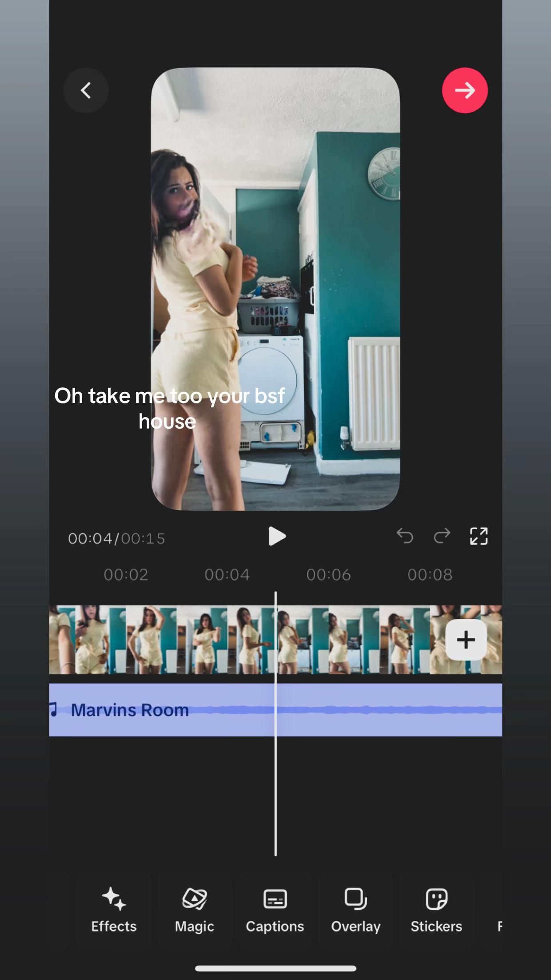551x980 pixels.
Task: Select the first clip thumbnail in timeline
Action: click(62, 640)
